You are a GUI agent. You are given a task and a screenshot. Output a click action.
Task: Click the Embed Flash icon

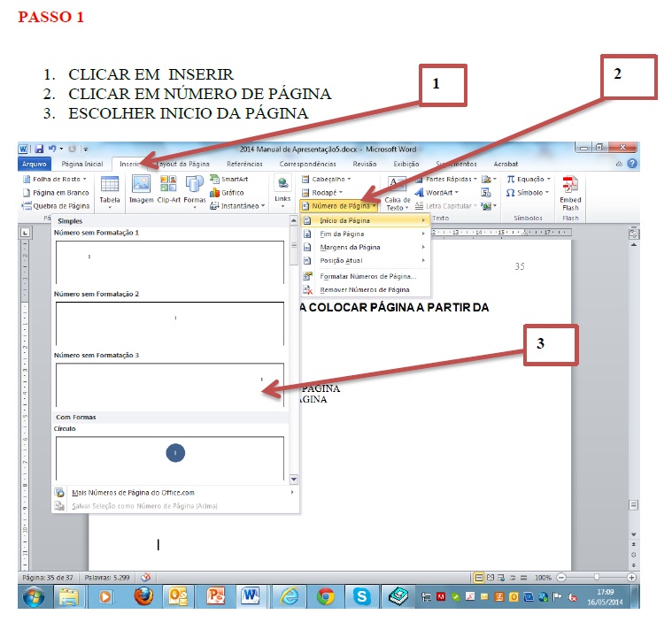coord(570,190)
